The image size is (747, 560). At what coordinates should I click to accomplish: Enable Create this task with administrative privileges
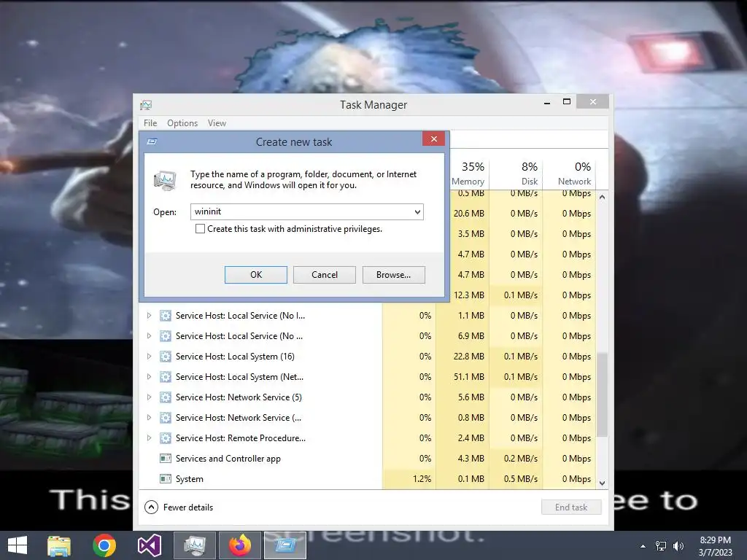tap(200, 229)
